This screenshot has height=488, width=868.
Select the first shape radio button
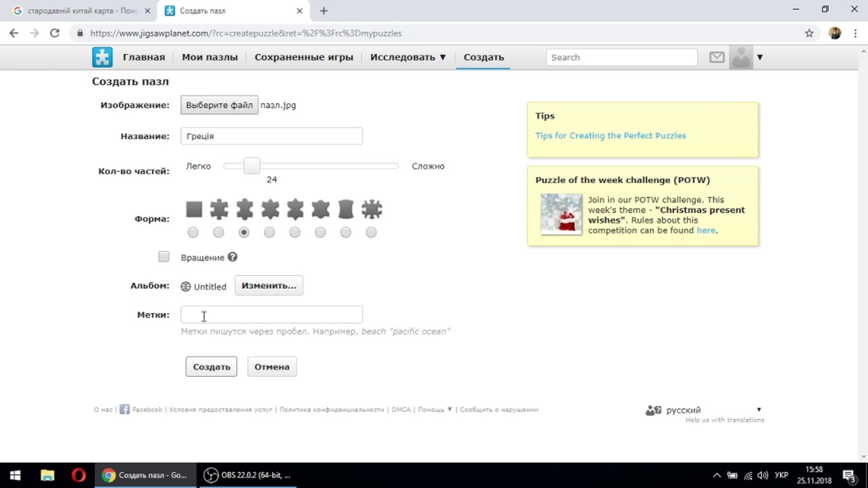point(193,232)
